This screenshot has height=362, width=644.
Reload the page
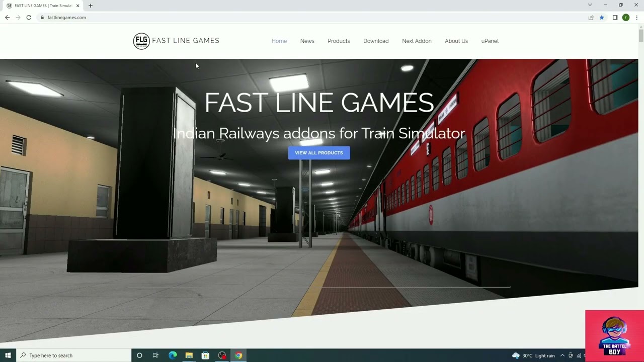click(x=29, y=17)
